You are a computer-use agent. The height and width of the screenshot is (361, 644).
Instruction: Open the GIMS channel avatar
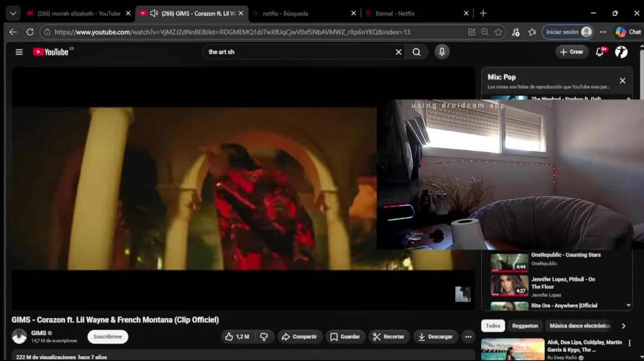click(19, 336)
